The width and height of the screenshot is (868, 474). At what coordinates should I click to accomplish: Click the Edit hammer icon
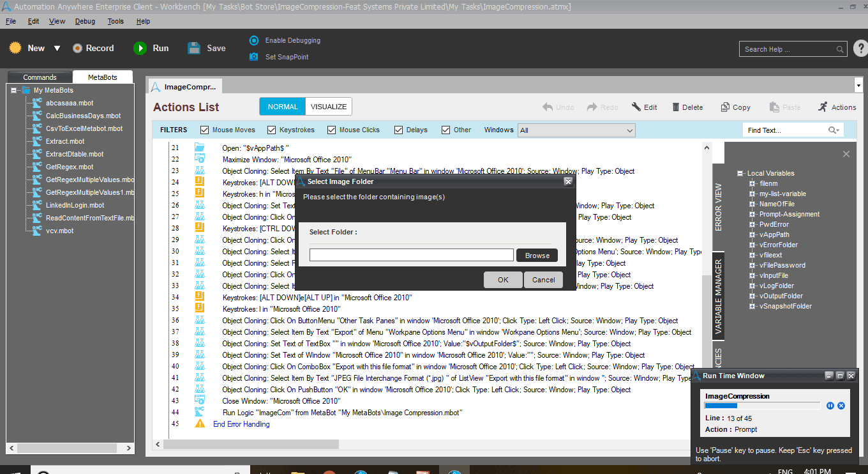636,107
